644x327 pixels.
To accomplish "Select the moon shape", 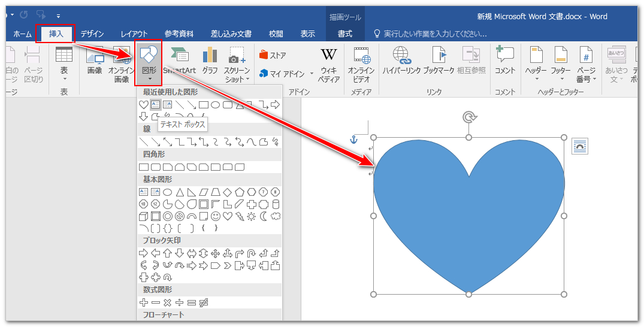I will point(264,216).
